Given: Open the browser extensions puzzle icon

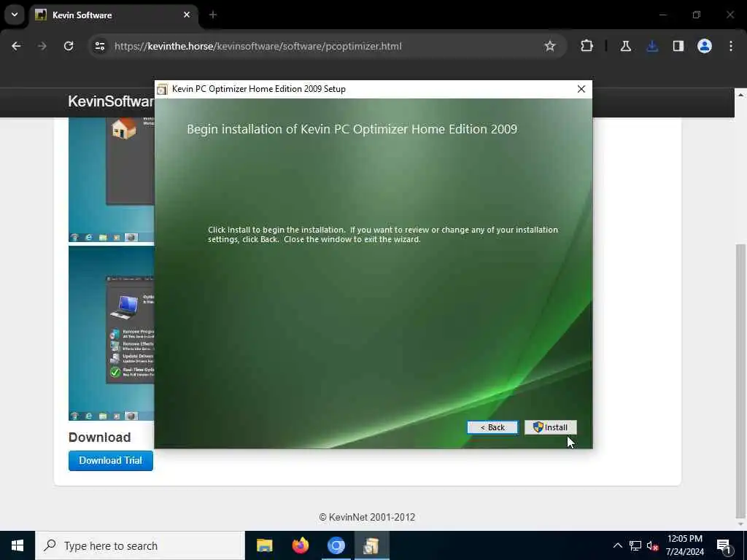Looking at the screenshot, I should coord(587,46).
